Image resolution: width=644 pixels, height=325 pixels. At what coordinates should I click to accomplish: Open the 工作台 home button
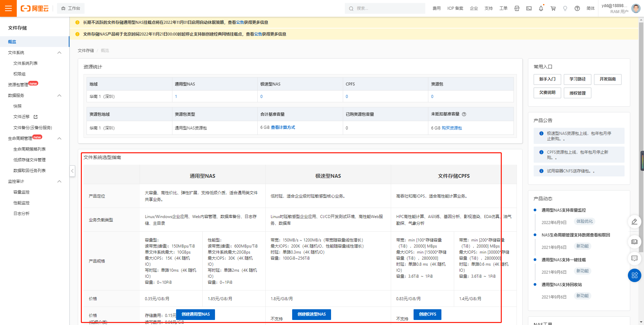pos(71,8)
